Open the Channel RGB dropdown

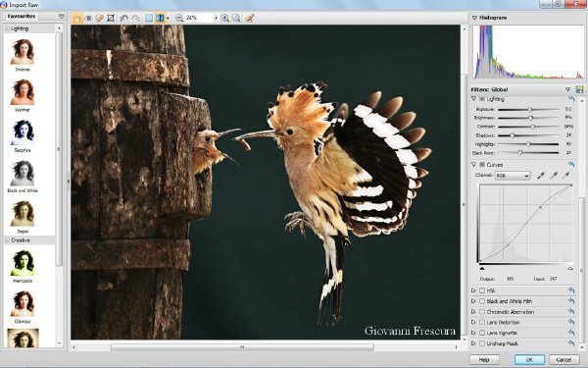coord(513,176)
